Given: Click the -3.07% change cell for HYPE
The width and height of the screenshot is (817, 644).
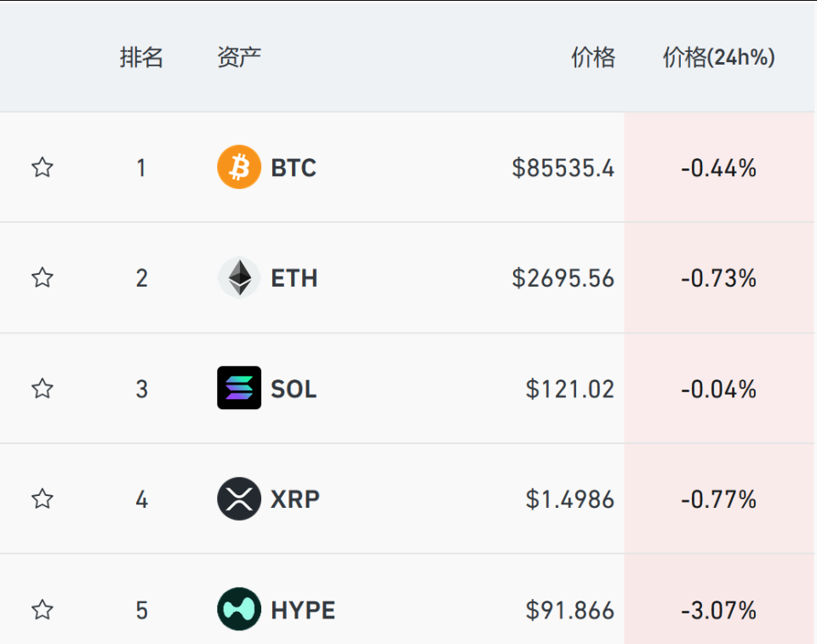Looking at the screenshot, I should coord(718,610).
